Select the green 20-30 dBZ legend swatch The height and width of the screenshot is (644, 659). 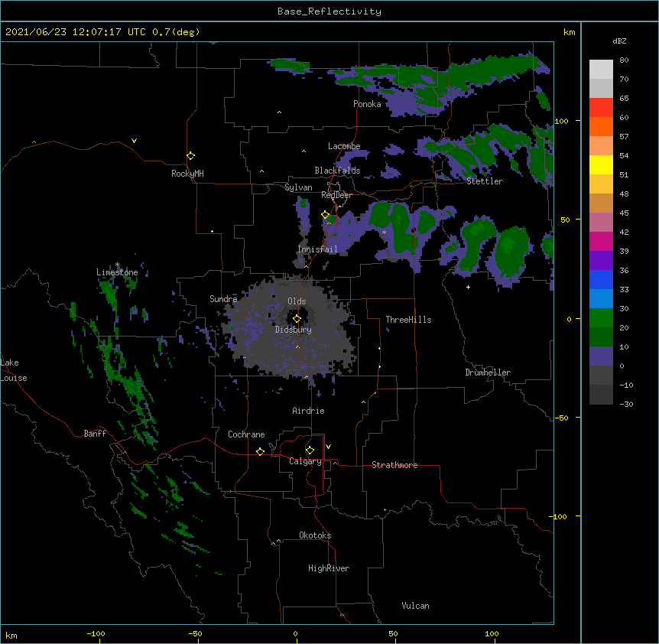click(601, 318)
